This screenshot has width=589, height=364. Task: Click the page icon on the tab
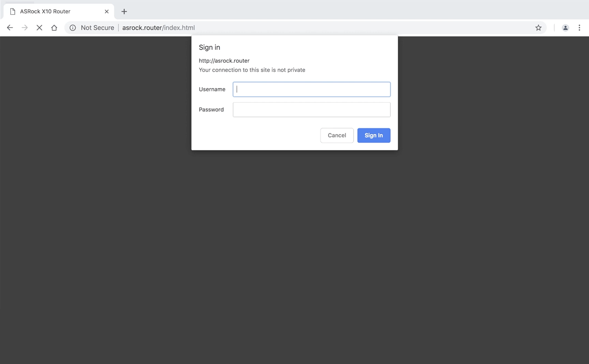[13, 11]
